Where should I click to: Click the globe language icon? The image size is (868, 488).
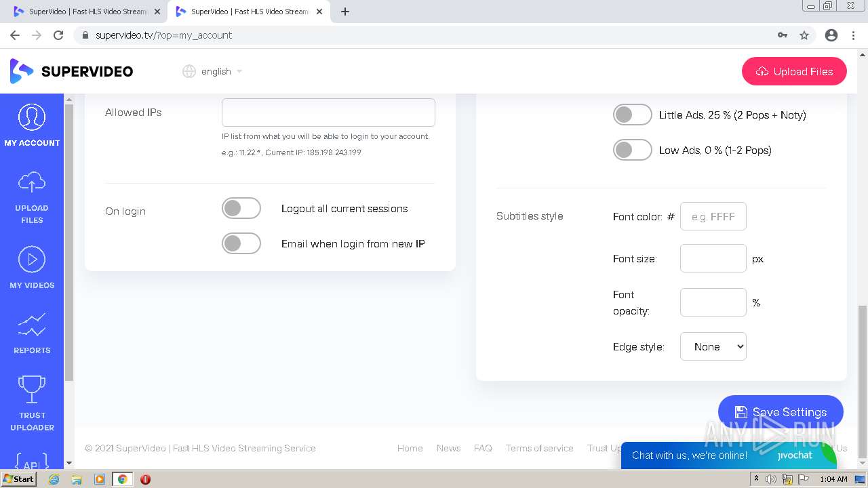(189, 71)
